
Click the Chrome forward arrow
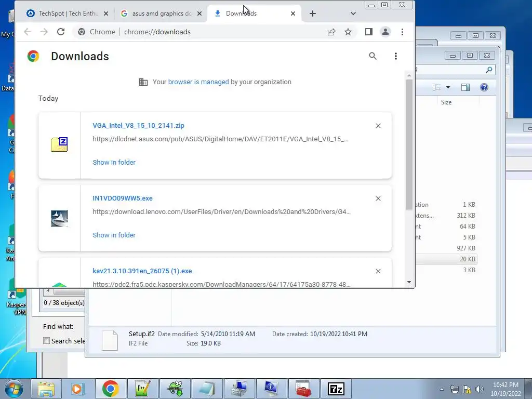pos(44,32)
